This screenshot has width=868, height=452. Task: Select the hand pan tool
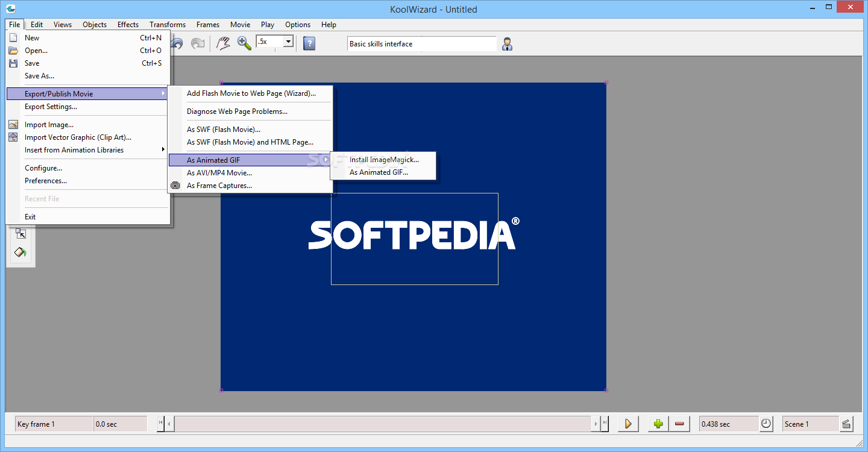(224, 43)
